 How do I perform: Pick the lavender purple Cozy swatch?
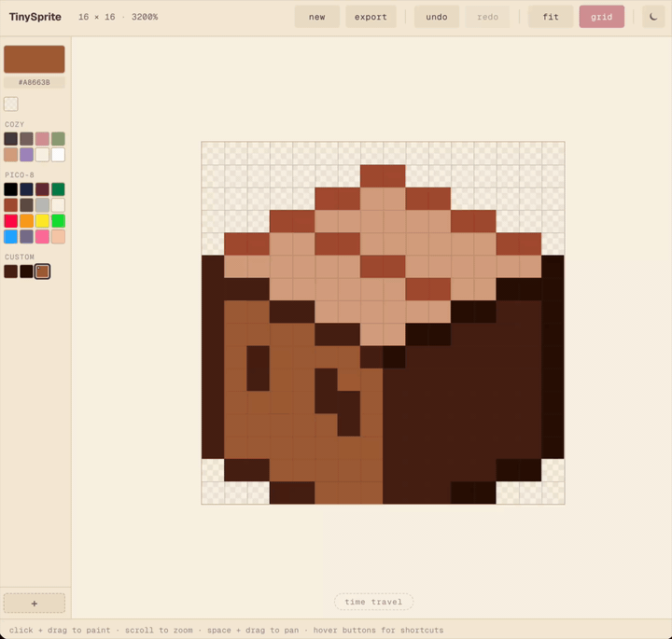pyautogui.click(x=26, y=155)
